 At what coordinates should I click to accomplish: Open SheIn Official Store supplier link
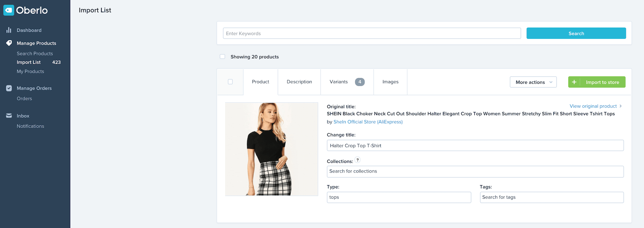coord(368,122)
